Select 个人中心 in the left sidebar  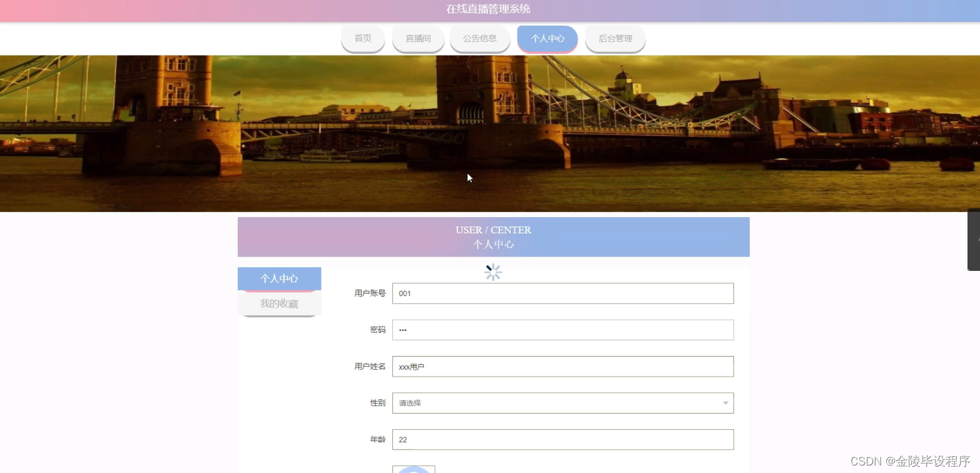[x=279, y=279]
